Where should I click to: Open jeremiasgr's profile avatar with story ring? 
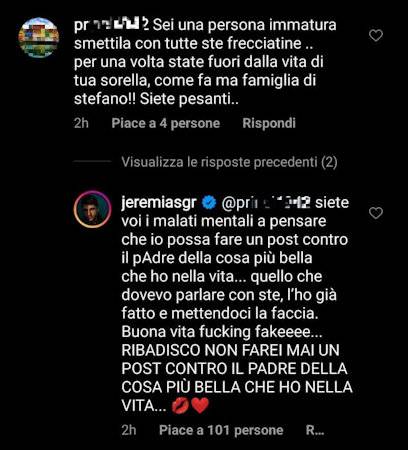pyautogui.click(x=92, y=209)
